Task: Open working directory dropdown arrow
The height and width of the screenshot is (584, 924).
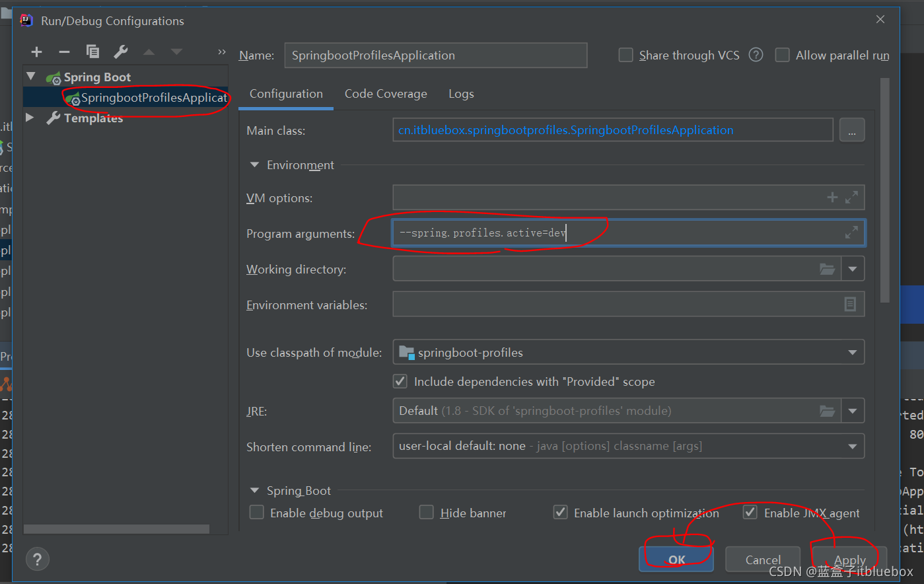Action: click(853, 269)
